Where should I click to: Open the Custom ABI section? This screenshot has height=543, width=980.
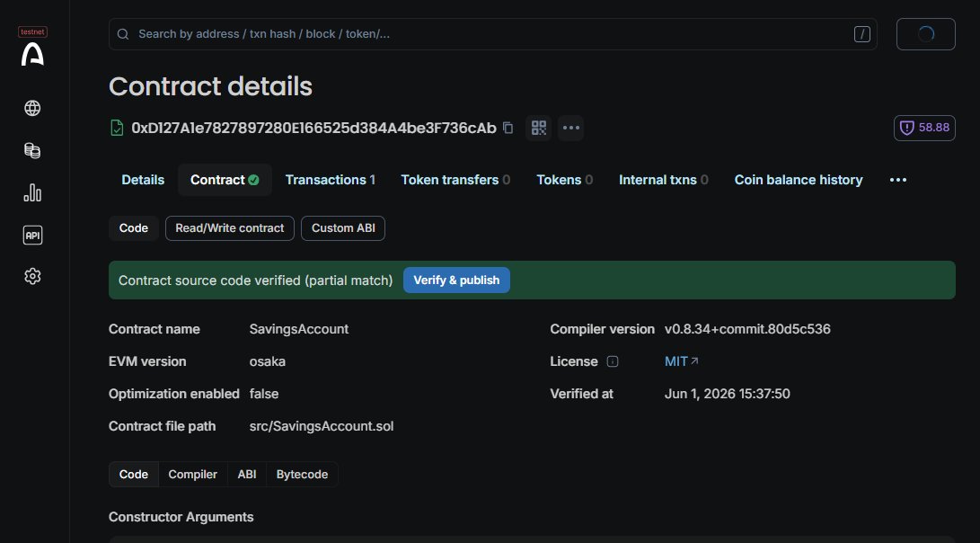click(x=343, y=228)
